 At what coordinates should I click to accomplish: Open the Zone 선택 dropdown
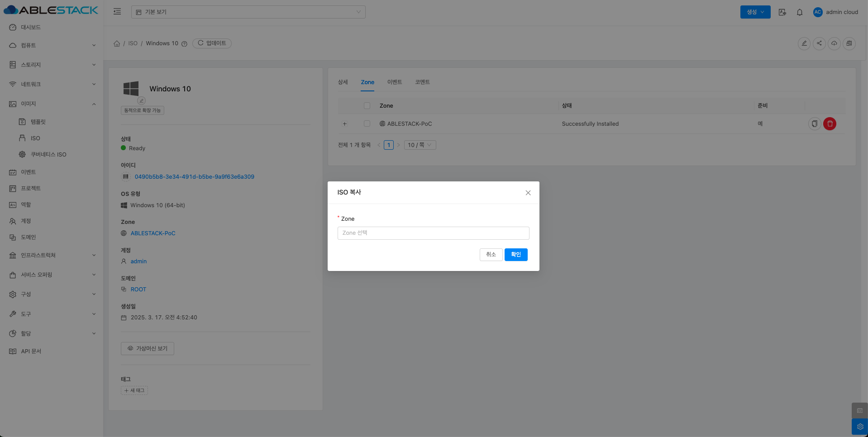click(433, 233)
